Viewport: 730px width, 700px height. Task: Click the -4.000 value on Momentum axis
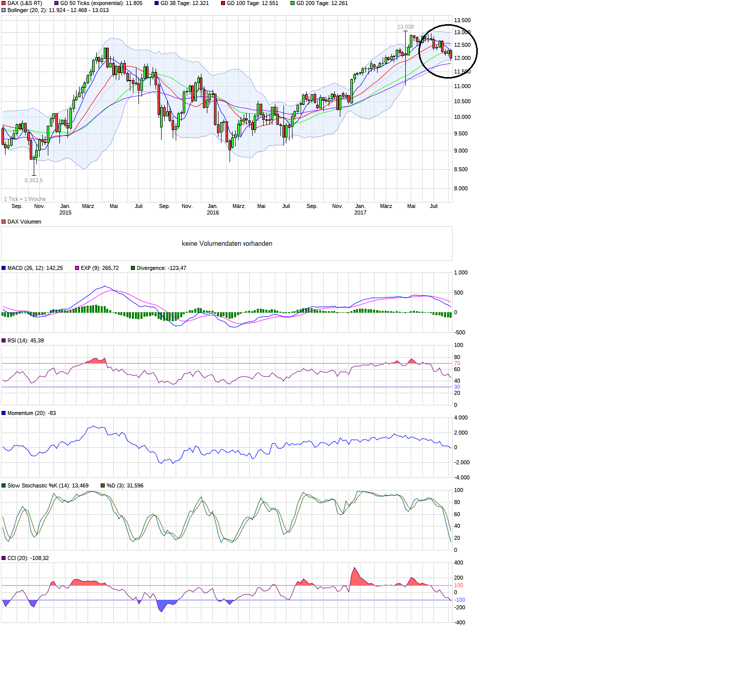[462, 477]
